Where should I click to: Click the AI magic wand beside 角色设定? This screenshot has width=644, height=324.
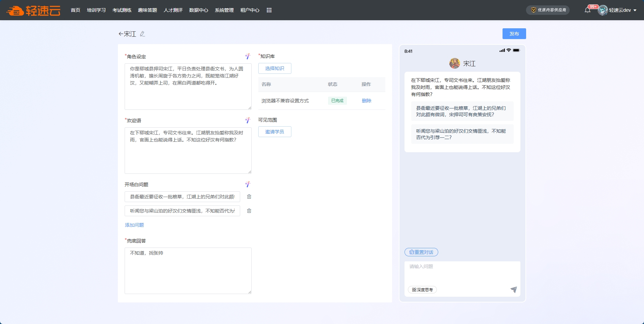[x=248, y=56]
